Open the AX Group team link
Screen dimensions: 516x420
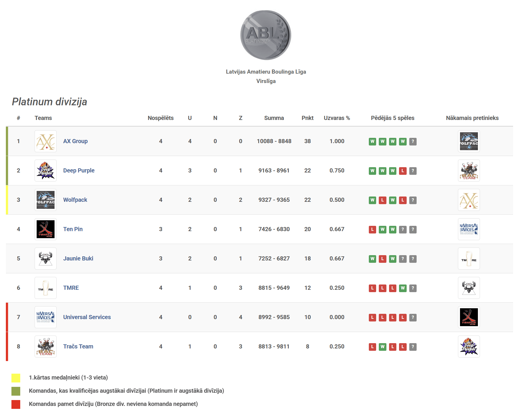(x=75, y=141)
